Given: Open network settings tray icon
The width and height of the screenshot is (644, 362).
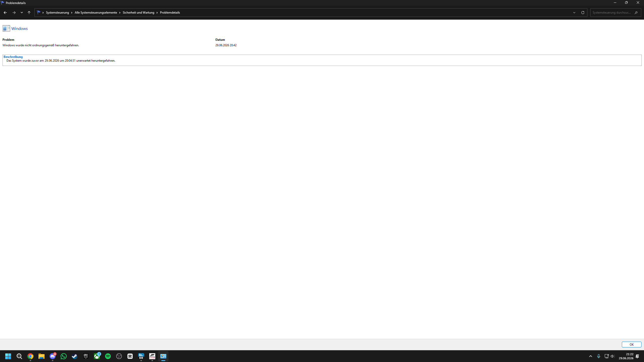Looking at the screenshot, I should (x=607, y=356).
